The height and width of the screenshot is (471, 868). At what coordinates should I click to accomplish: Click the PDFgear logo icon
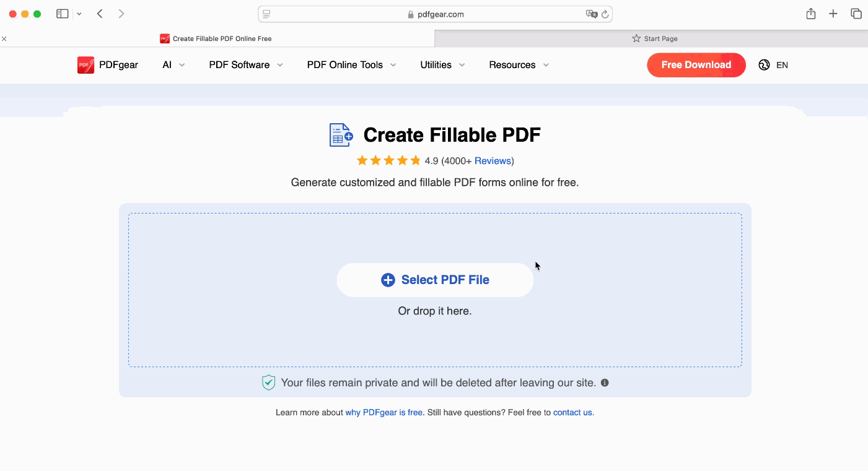click(x=85, y=64)
